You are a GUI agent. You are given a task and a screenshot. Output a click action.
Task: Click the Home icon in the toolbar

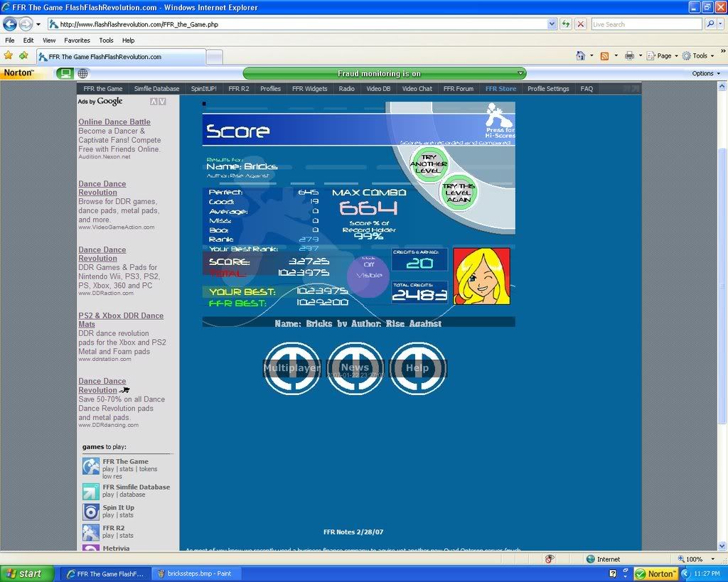[580, 55]
